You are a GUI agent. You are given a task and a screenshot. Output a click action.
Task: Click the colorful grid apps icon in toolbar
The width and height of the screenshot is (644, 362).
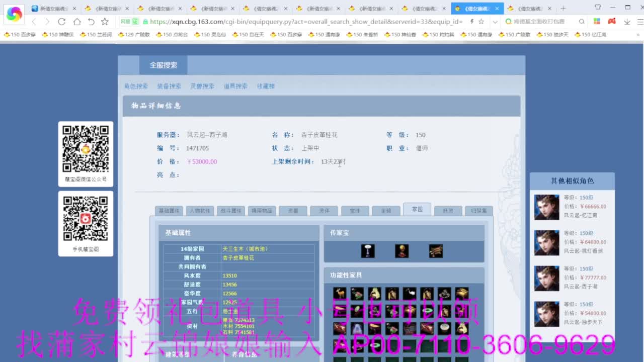(x=597, y=22)
